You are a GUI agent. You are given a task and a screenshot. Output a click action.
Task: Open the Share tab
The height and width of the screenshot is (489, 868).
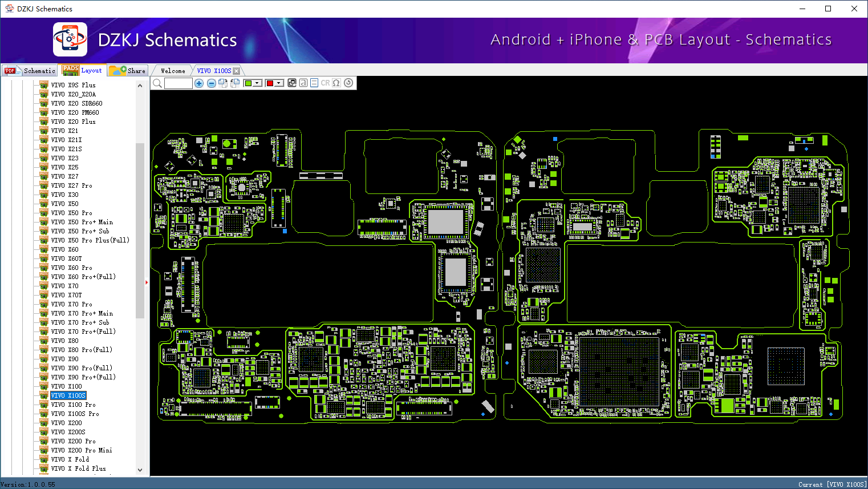point(128,71)
